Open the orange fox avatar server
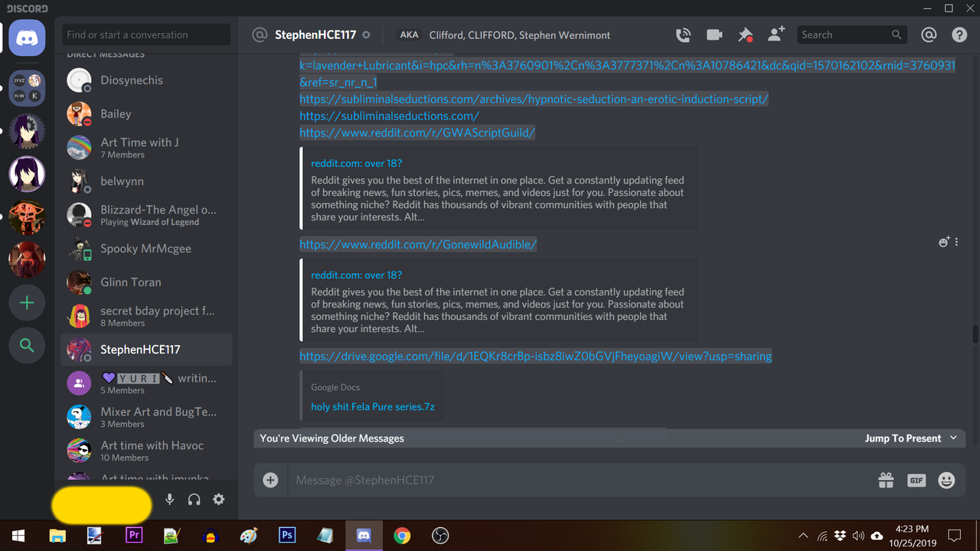Screen dimensions: 980x551 pos(27,217)
